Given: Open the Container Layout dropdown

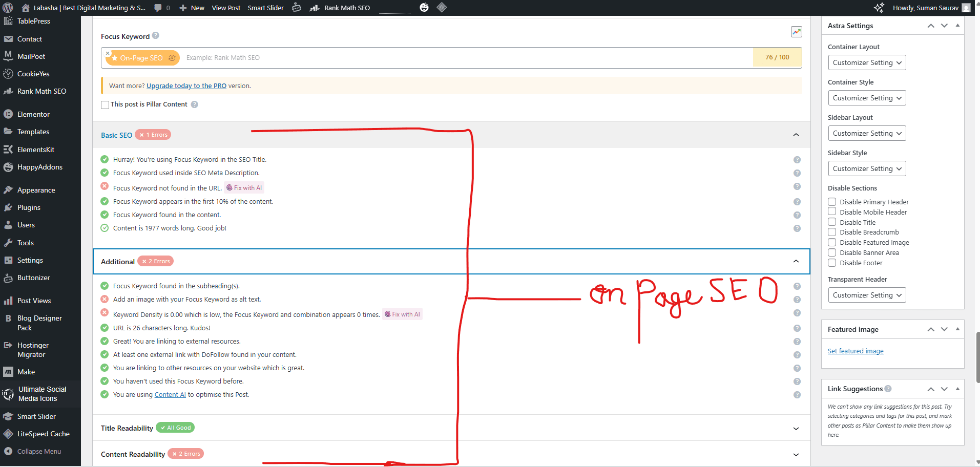Looking at the screenshot, I should coord(867,62).
